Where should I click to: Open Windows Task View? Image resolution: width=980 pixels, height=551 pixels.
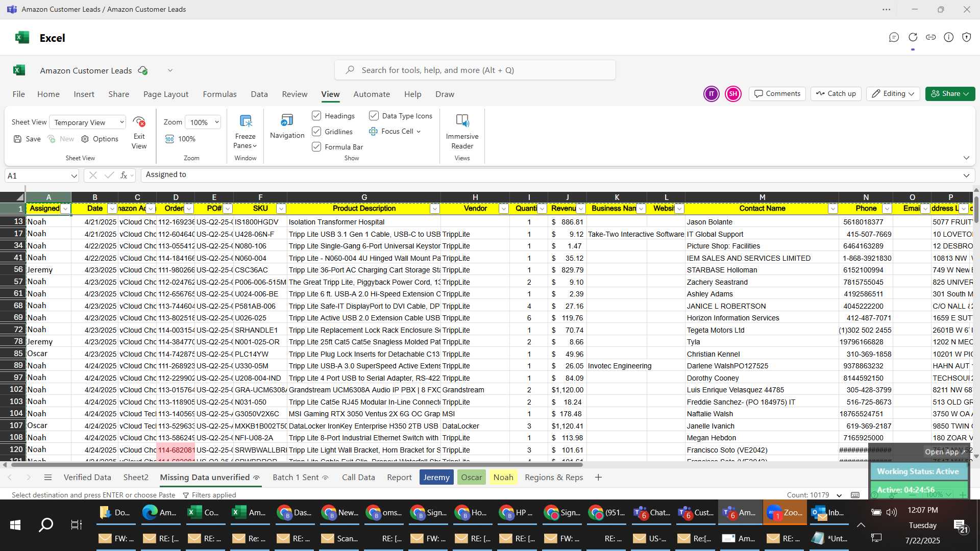click(x=77, y=525)
